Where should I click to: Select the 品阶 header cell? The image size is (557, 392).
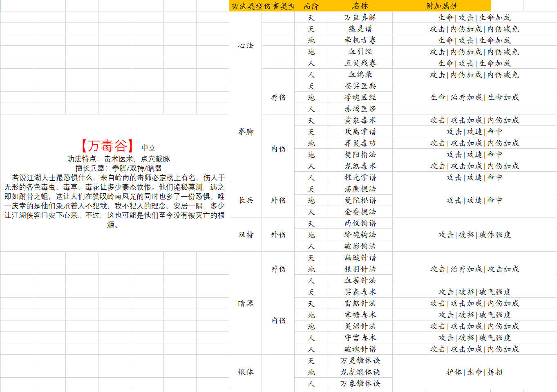point(311,6)
